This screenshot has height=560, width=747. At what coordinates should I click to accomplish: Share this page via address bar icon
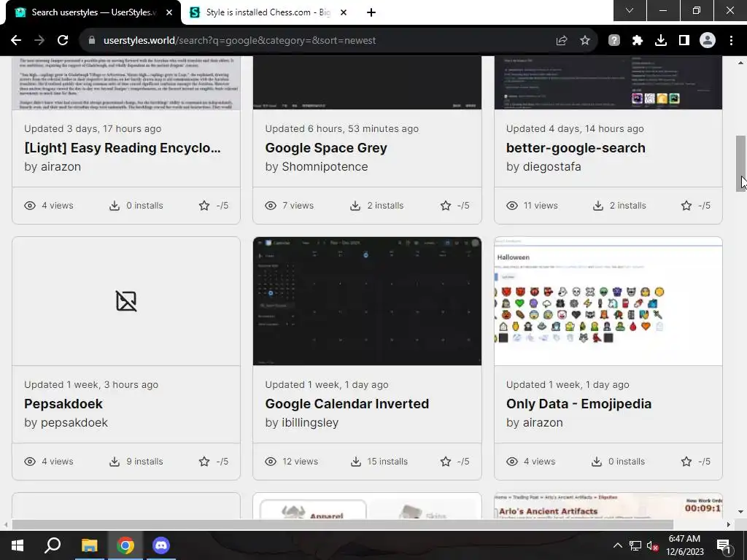[562, 41]
